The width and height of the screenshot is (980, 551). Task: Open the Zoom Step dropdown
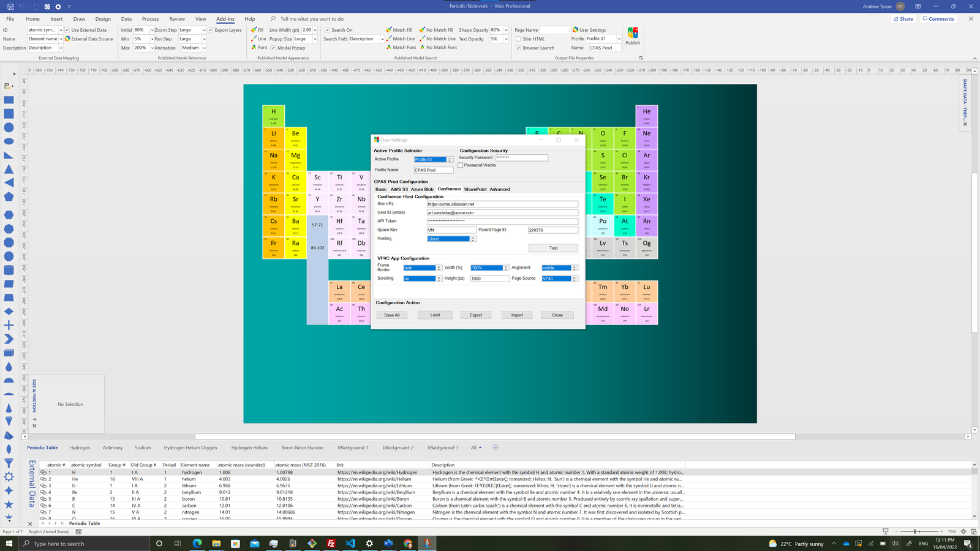click(204, 29)
